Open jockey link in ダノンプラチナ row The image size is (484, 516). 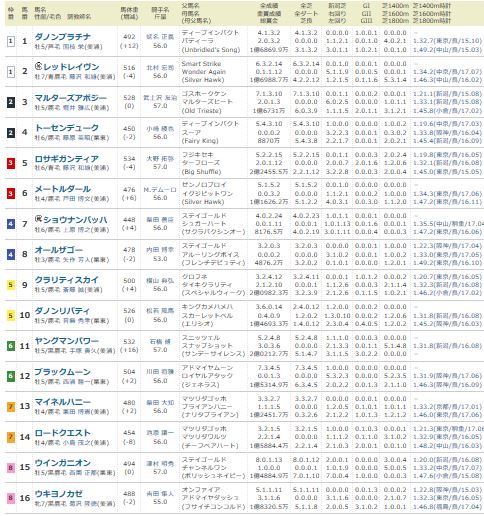point(160,37)
